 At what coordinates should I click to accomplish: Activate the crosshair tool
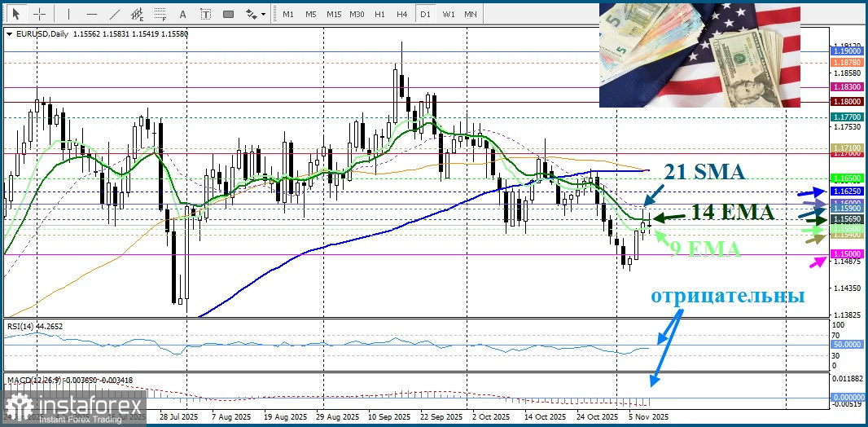pyautogui.click(x=39, y=14)
